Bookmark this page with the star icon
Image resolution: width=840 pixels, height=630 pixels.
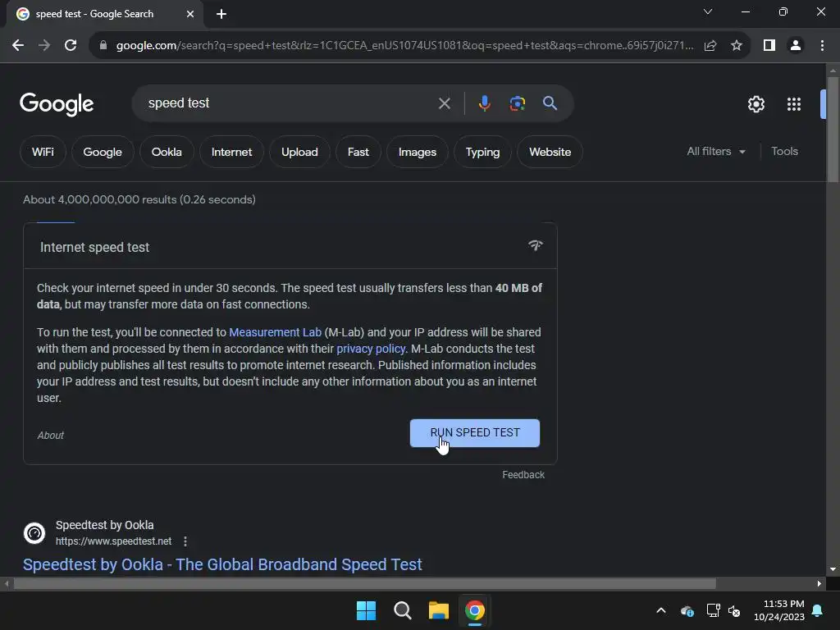[x=737, y=46]
